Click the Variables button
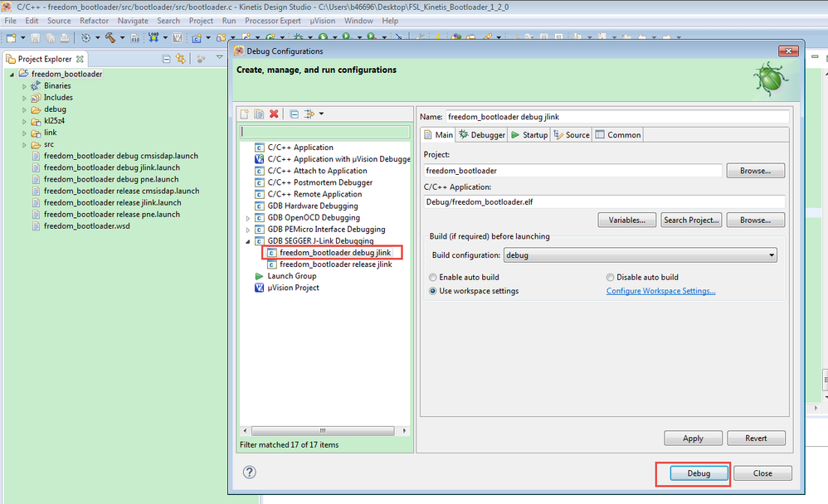Image resolution: width=828 pixels, height=504 pixels. coord(627,220)
